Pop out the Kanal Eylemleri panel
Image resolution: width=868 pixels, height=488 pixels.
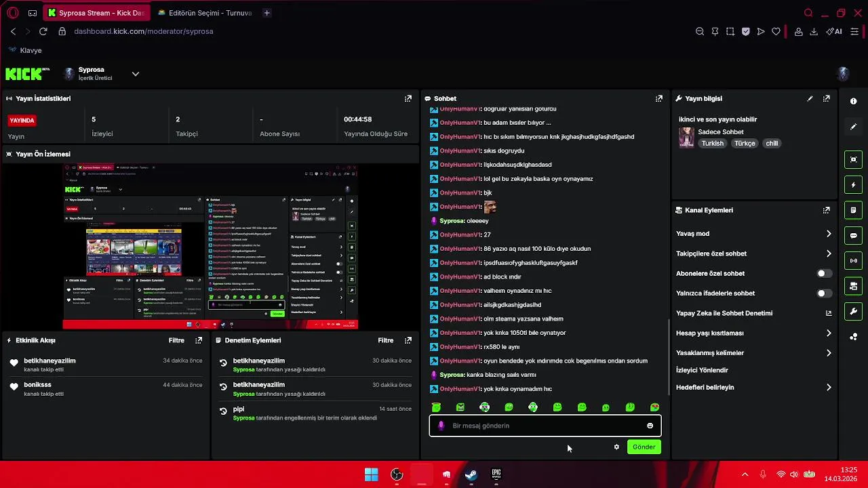826,210
